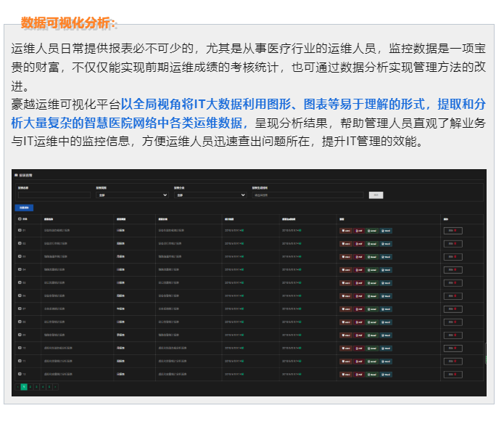Screen dimensions: 504x424
Task: Delete the report in row 02
Action: pyautogui.click(x=453, y=243)
